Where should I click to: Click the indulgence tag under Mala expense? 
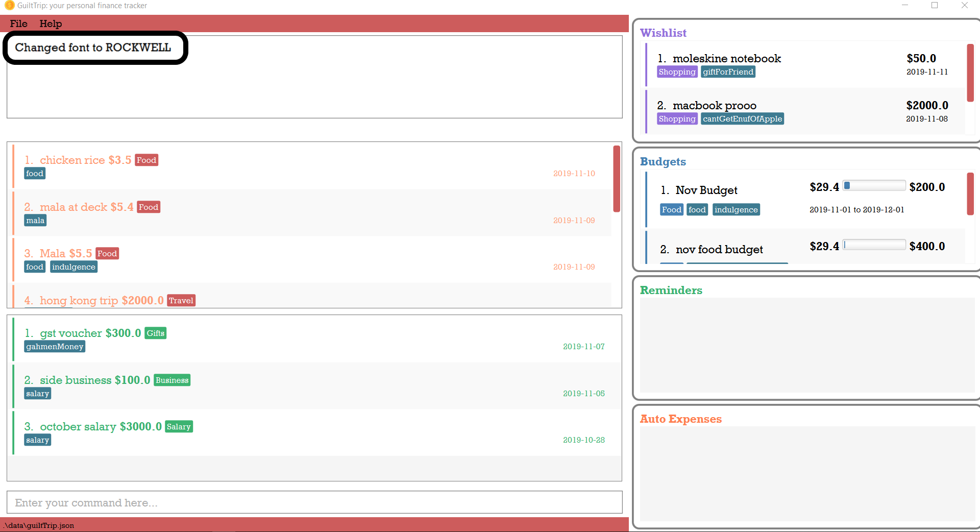tap(73, 267)
